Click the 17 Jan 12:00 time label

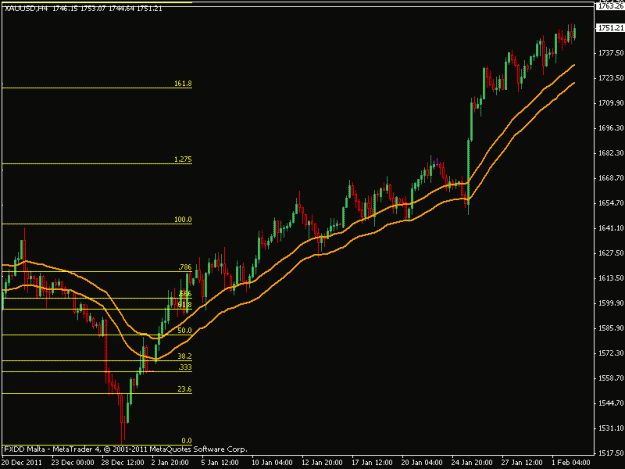372,463
